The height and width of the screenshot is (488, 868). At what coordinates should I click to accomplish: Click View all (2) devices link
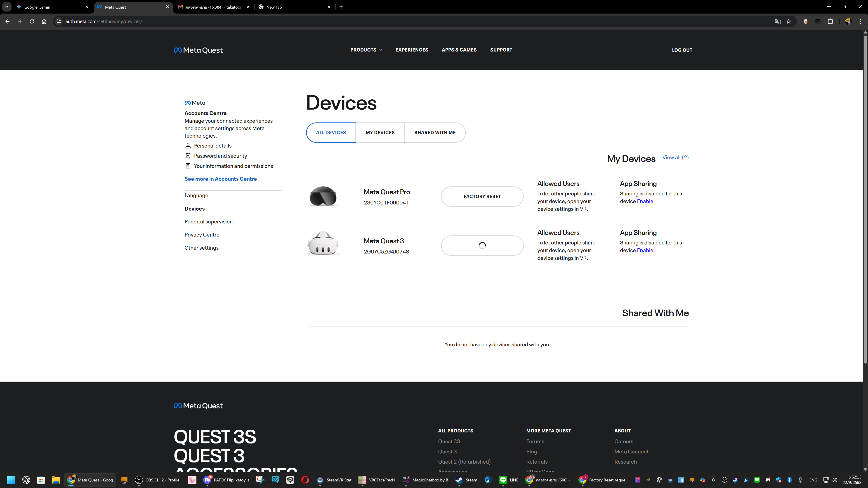[675, 157]
